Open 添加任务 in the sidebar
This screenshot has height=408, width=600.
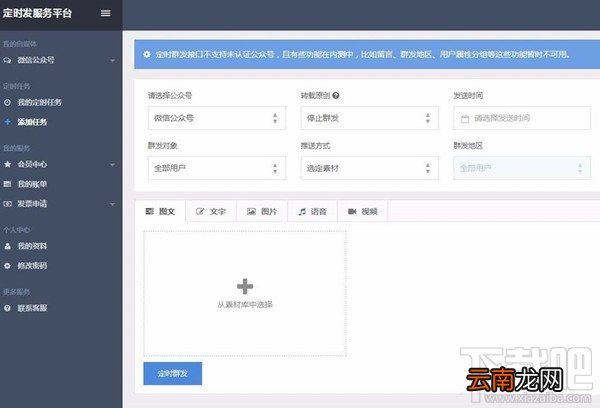[x=32, y=122]
